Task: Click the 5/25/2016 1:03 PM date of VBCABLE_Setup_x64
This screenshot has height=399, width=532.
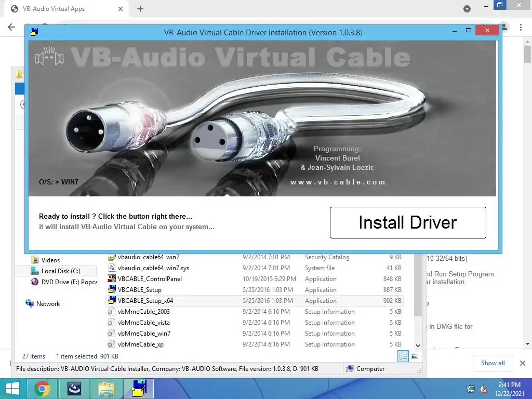Action: point(268,301)
